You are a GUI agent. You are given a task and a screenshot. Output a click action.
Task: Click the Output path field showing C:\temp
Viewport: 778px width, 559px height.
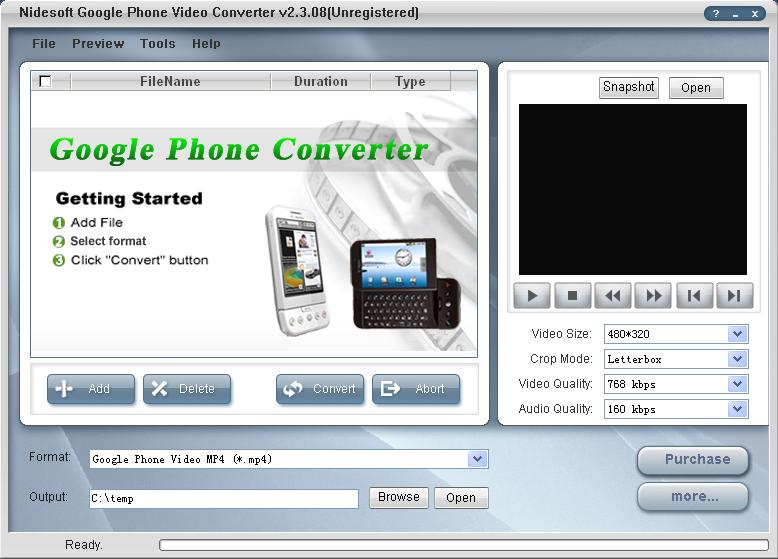[224, 498]
